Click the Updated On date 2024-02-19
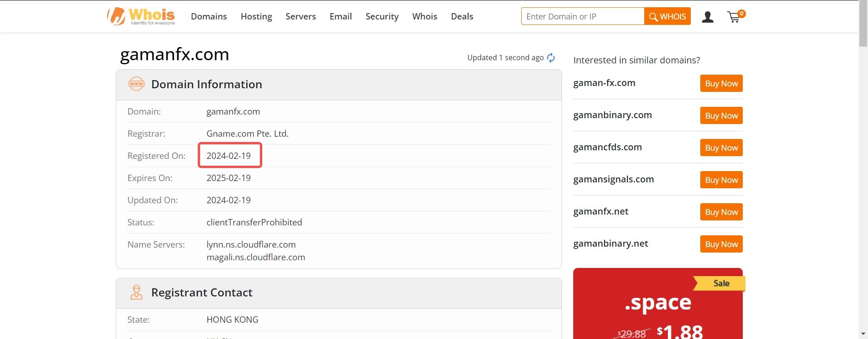 click(229, 200)
